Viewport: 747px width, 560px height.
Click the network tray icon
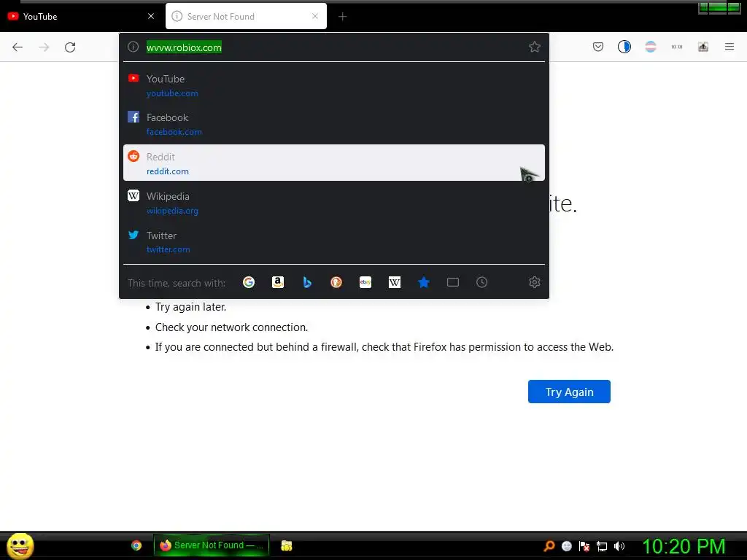[x=602, y=546]
